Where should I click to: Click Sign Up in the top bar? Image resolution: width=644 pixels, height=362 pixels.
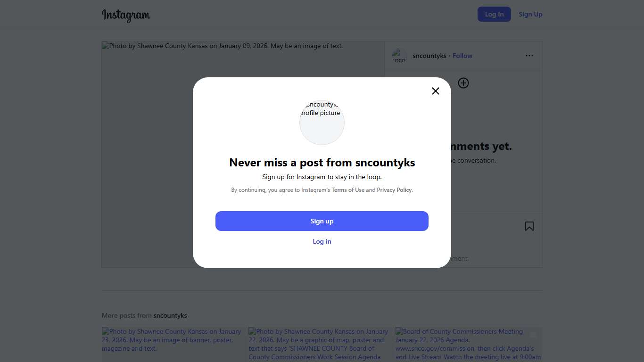(530, 14)
